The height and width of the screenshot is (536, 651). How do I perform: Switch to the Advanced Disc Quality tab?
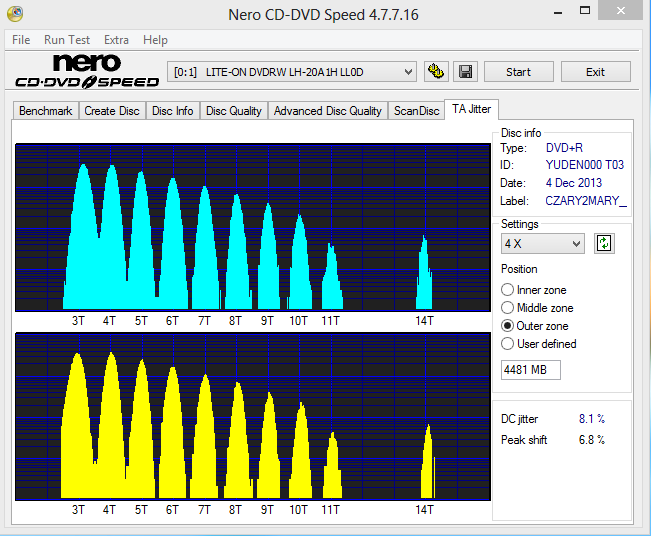(328, 111)
